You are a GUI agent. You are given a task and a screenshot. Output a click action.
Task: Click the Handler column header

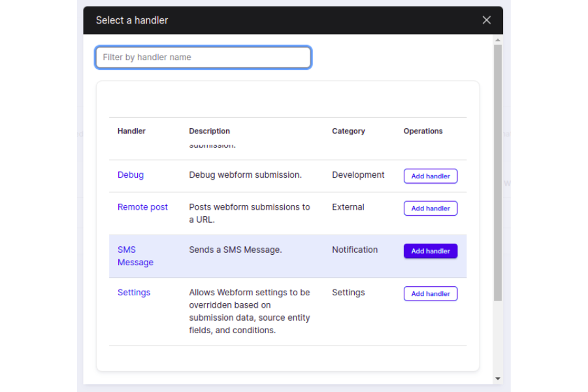131,131
